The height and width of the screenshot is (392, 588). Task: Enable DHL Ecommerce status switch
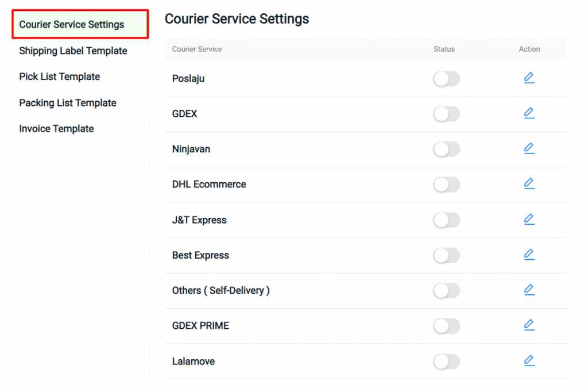446,185
